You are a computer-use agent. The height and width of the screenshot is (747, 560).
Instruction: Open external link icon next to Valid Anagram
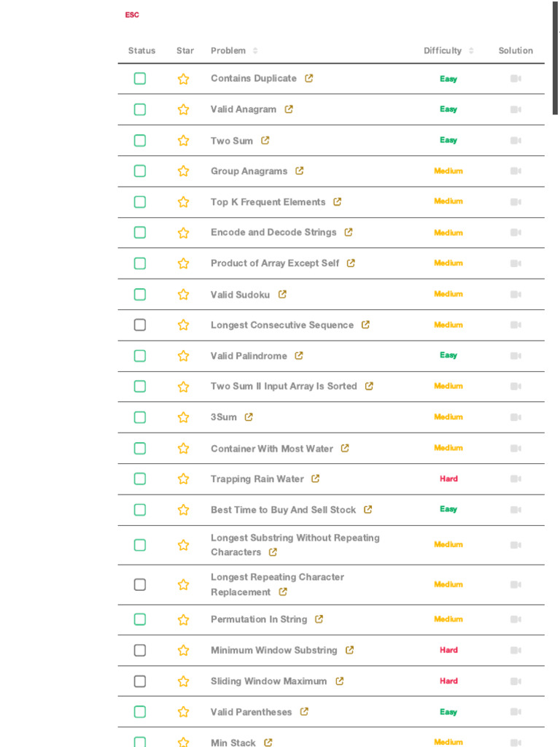tap(289, 109)
